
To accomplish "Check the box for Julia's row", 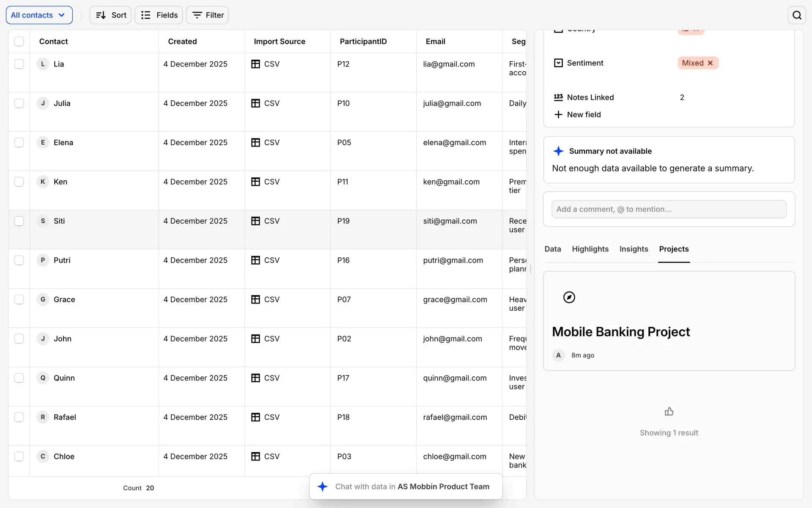I will pyautogui.click(x=19, y=103).
